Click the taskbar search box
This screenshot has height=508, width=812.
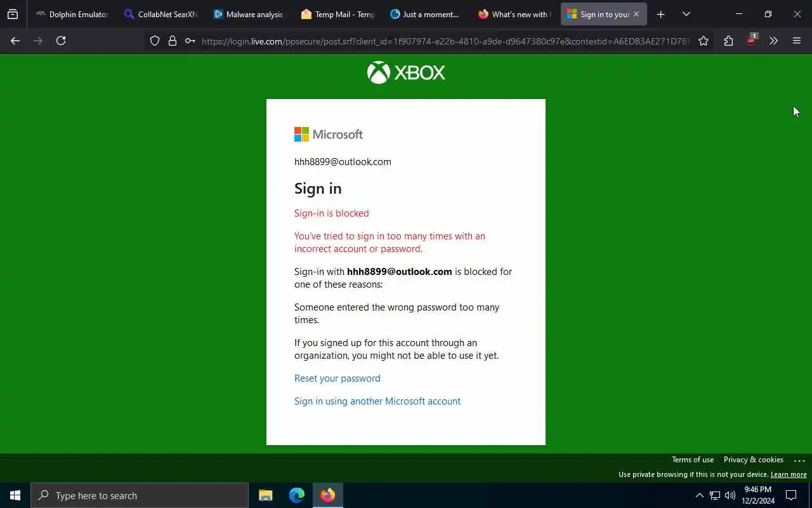click(x=140, y=495)
